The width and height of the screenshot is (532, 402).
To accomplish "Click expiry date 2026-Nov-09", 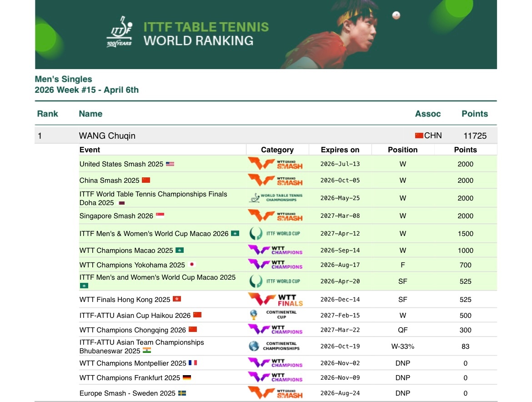I will [x=340, y=377].
